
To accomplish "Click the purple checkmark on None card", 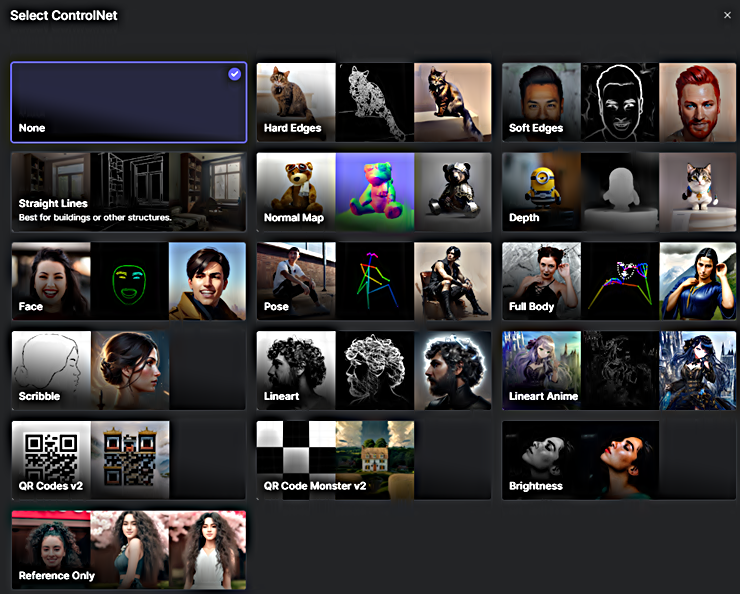I will click(x=235, y=74).
